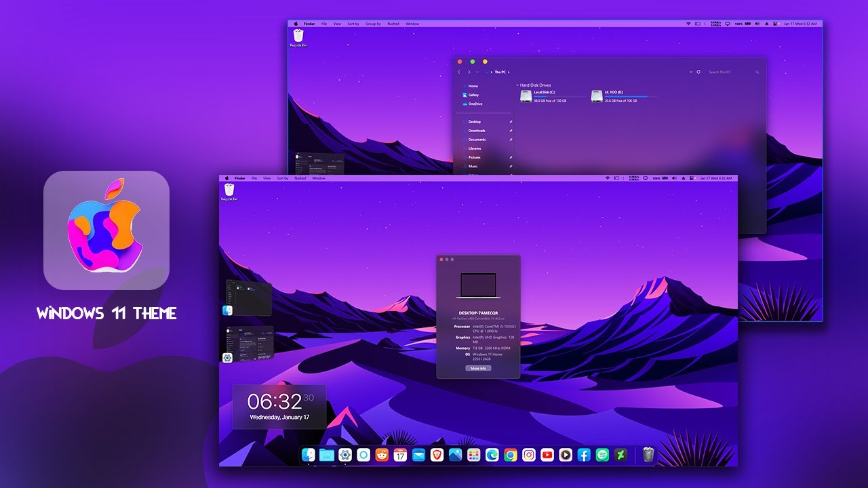Viewport: 868px width, 488px height.
Task: Unpin Desktop from the explorer sidebar
Action: pyautogui.click(x=511, y=122)
